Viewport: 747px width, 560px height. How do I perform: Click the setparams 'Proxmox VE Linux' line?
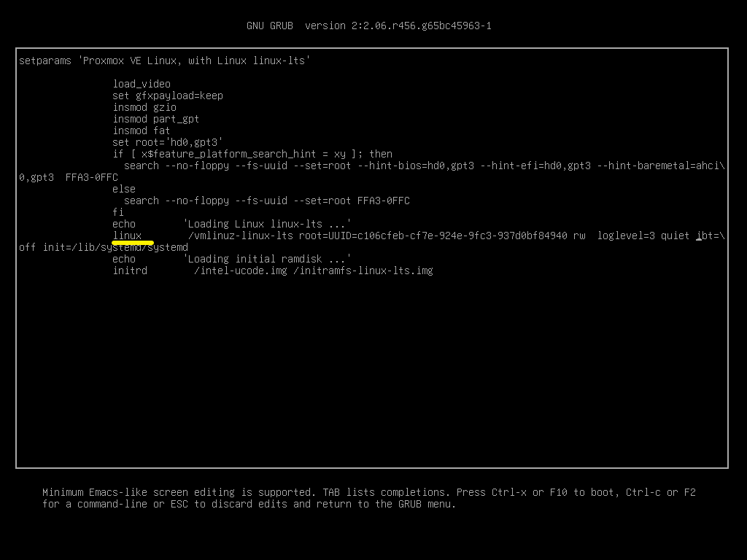(x=165, y=61)
